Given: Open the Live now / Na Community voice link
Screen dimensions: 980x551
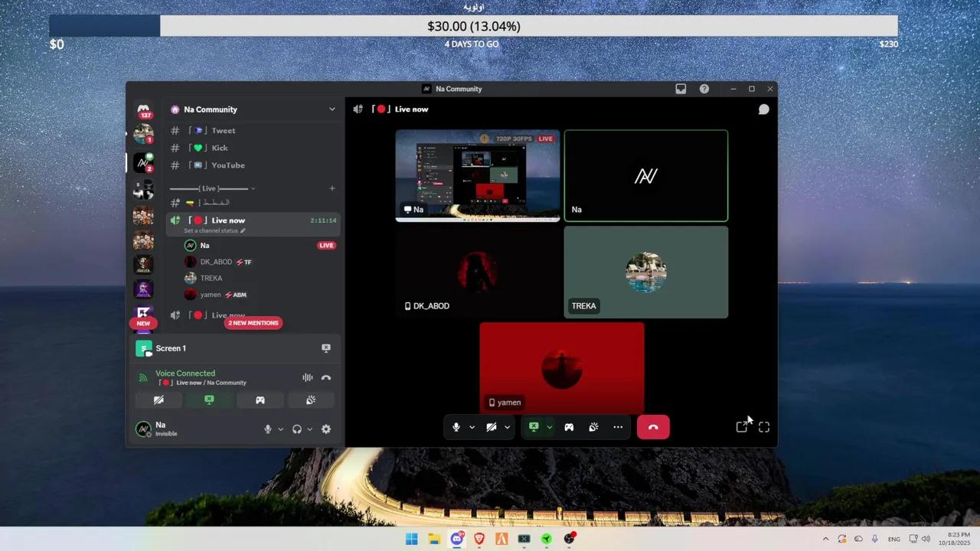Looking at the screenshot, I should point(203,383).
